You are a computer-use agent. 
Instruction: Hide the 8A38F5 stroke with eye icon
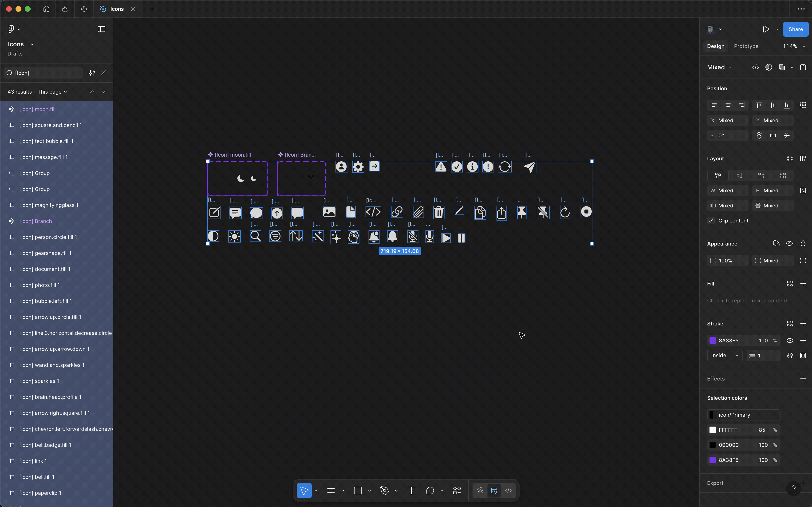[x=789, y=340]
